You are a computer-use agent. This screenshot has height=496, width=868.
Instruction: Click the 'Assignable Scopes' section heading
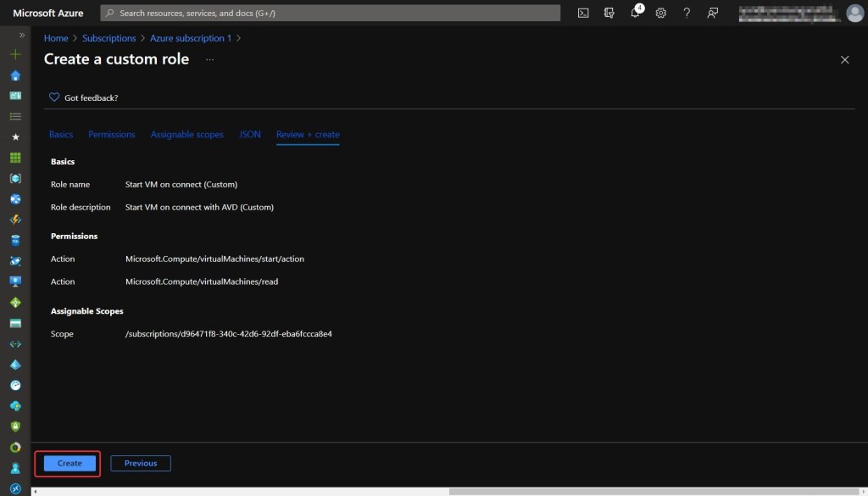point(87,311)
